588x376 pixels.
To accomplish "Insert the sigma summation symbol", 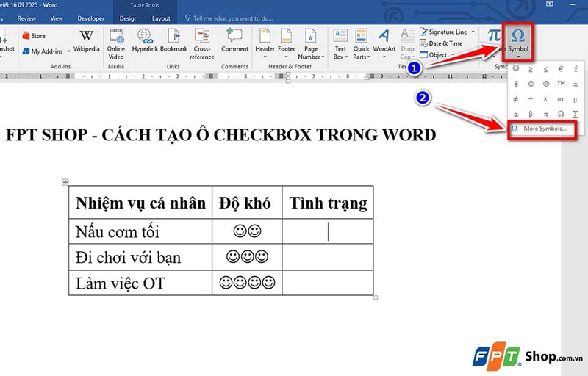I will tap(576, 114).
